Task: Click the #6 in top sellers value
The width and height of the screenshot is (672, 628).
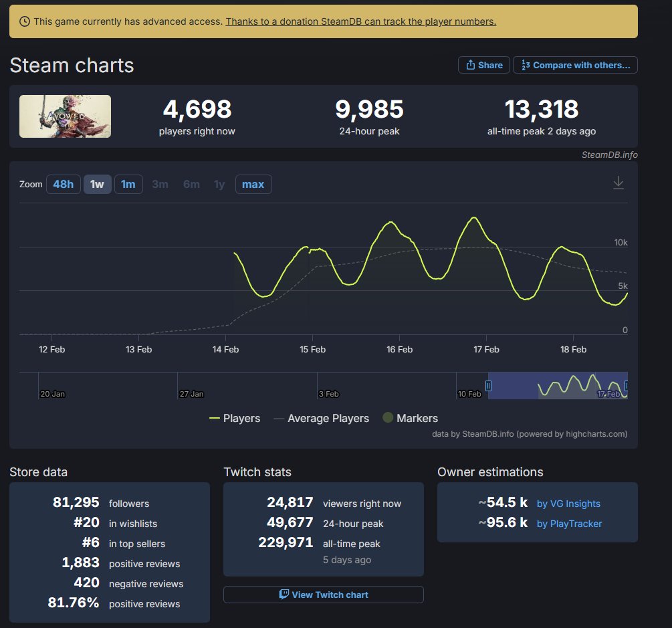Action: click(91, 542)
